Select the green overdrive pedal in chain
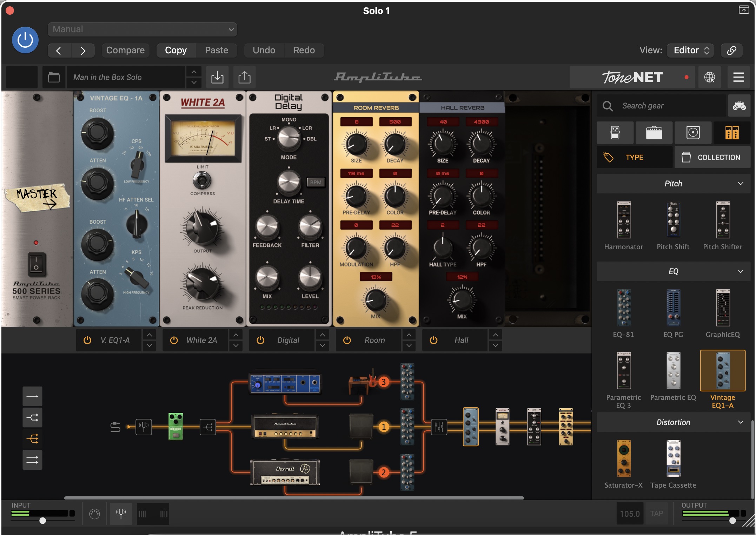Viewport: 756px width, 535px height. point(175,426)
